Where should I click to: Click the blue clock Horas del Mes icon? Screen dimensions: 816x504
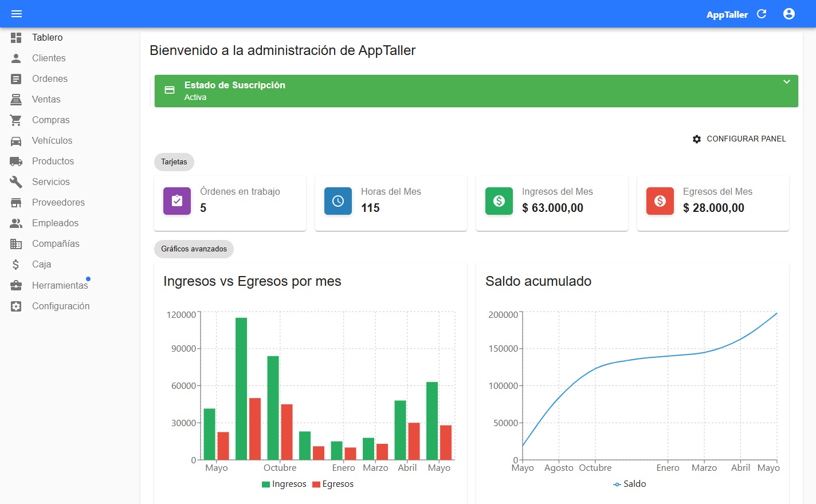point(338,201)
